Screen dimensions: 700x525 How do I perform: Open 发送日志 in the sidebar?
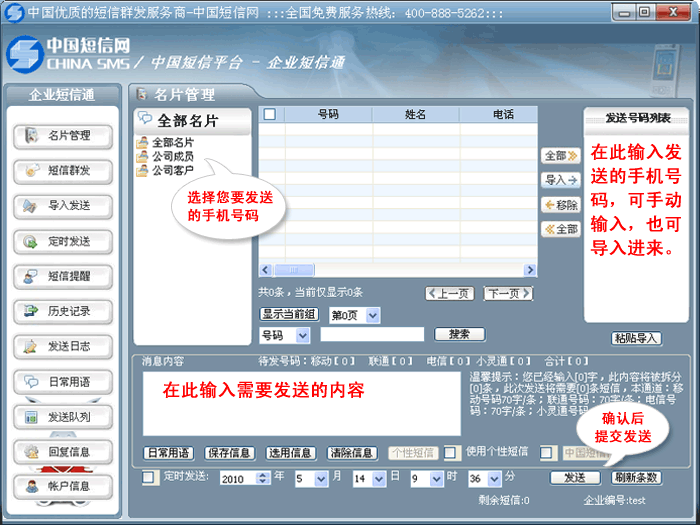pos(63,347)
